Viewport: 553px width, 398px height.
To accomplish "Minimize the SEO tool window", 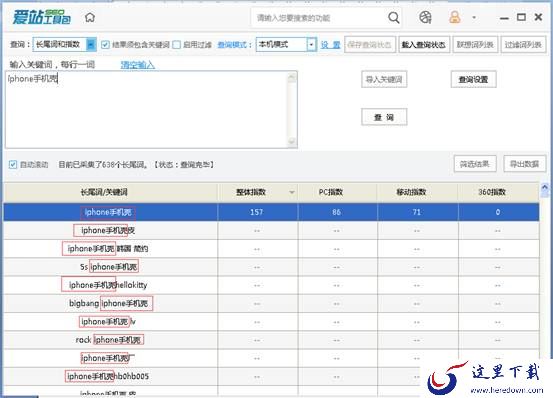I will (504, 18).
